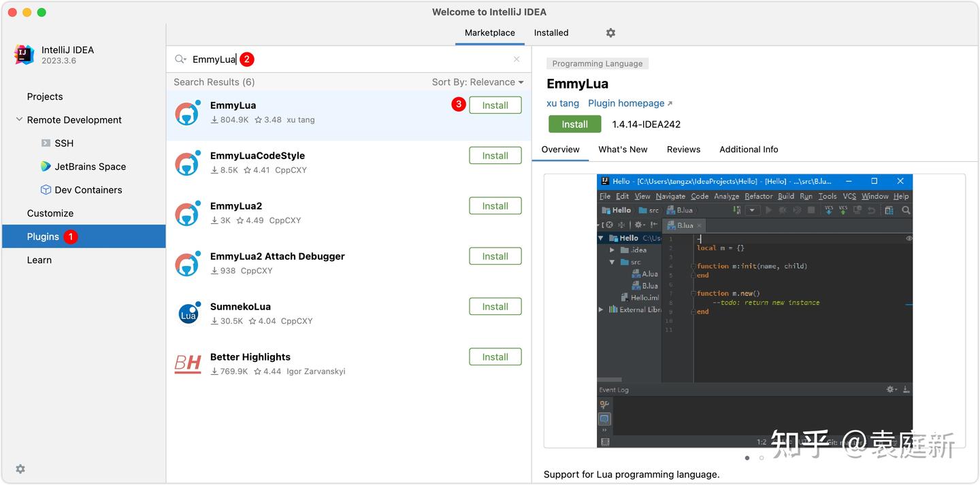Collapse the Remote Development section
Viewport: 980px width, 485px height.
tap(19, 120)
